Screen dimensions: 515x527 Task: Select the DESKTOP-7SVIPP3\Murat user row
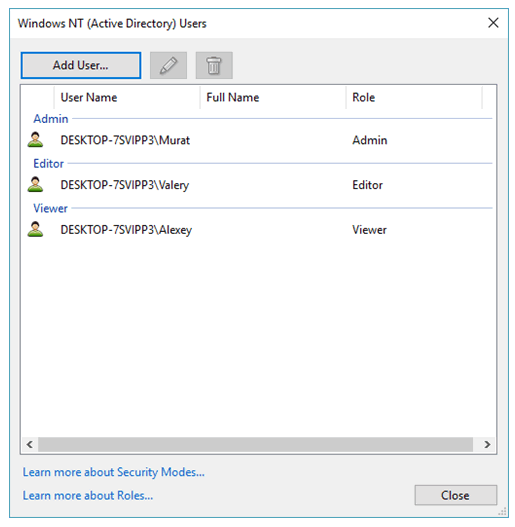[x=259, y=140]
